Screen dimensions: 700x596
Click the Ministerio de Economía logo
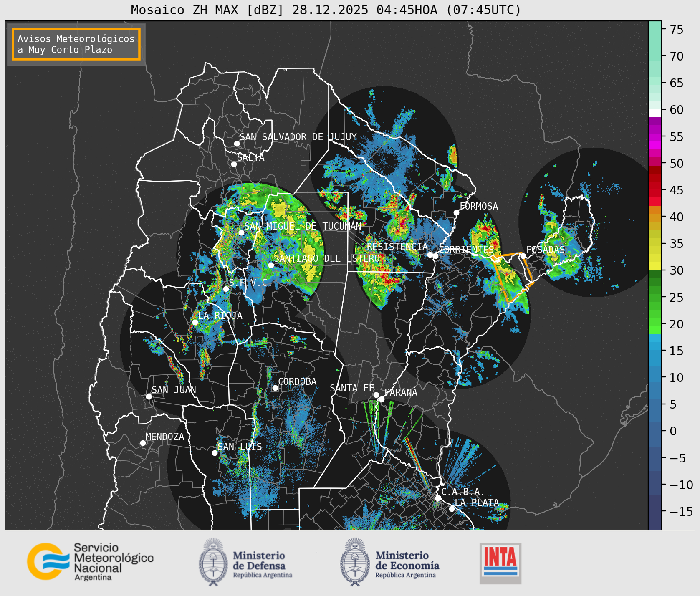pos(389,562)
